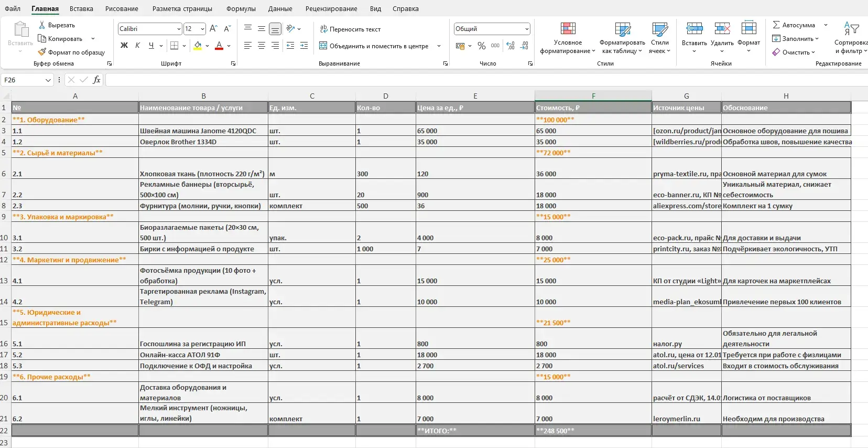This screenshot has width=868, height=448.
Task: Toggle bold formatting button
Action: tap(124, 46)
